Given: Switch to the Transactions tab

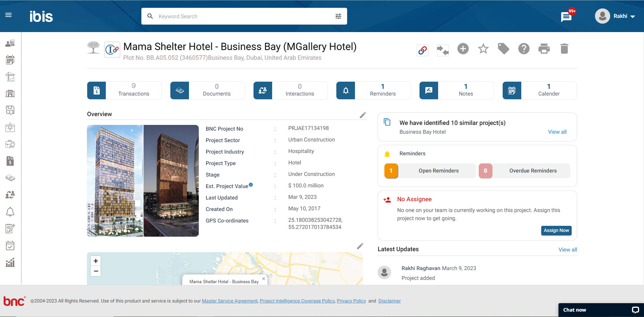Looking at the screenshot, I should click(124, 90).
